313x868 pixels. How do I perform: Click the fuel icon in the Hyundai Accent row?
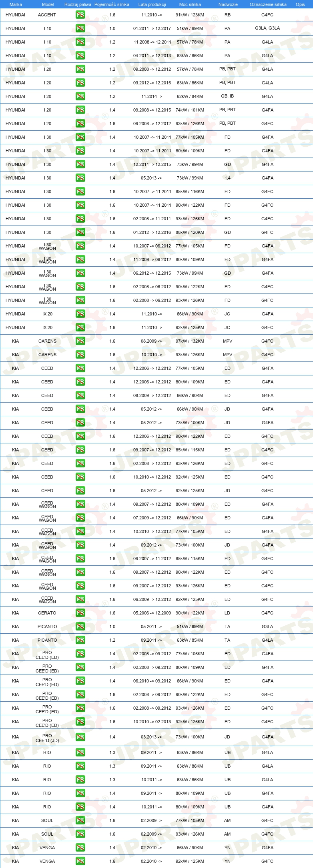[x=80, y=15]
